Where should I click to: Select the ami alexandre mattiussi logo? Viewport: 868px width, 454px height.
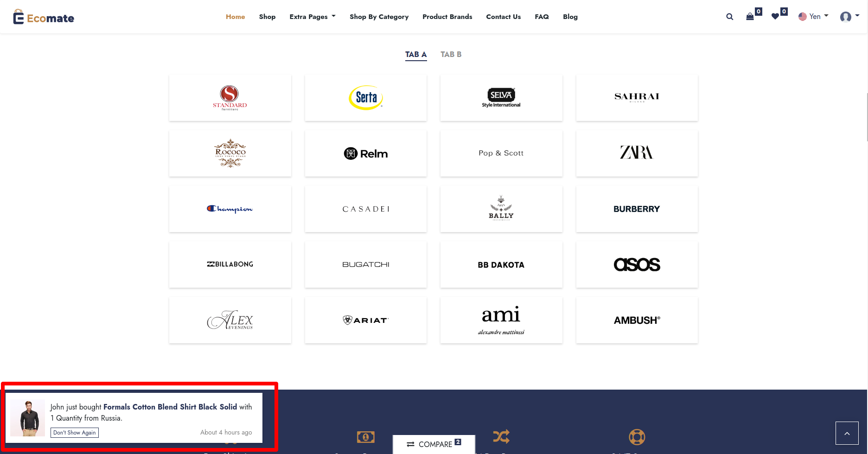(x=501, y=320)
